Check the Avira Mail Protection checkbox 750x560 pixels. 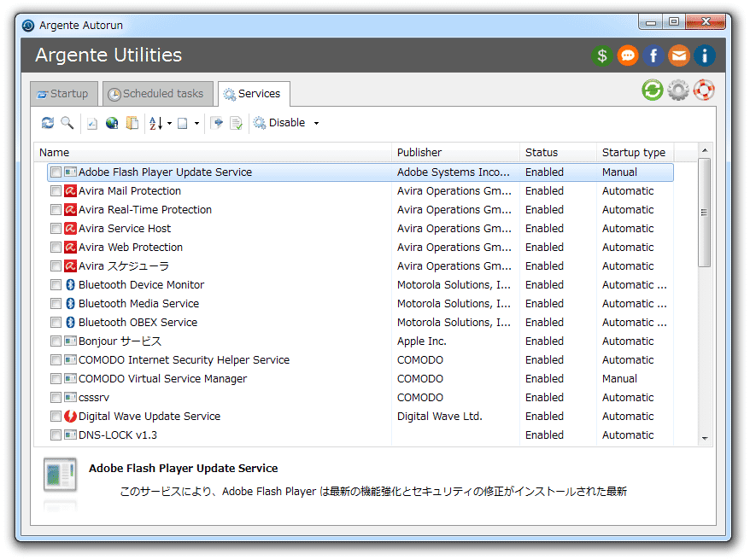56,191
